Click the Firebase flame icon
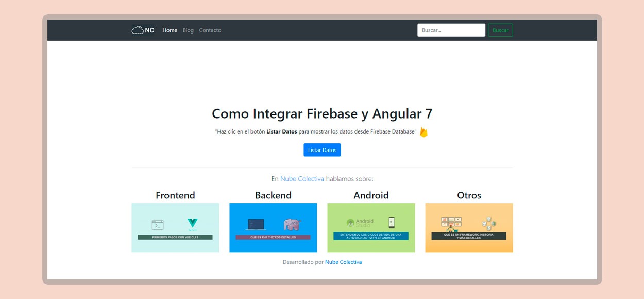This screenshot has height=299, width=644. [x=423, y=132]
